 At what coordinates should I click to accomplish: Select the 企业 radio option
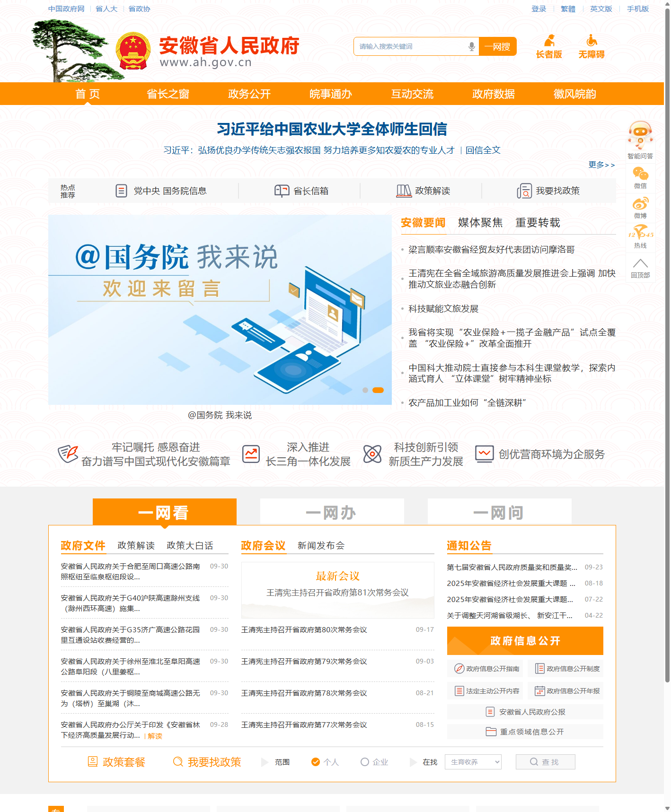[x=365, y=762]
